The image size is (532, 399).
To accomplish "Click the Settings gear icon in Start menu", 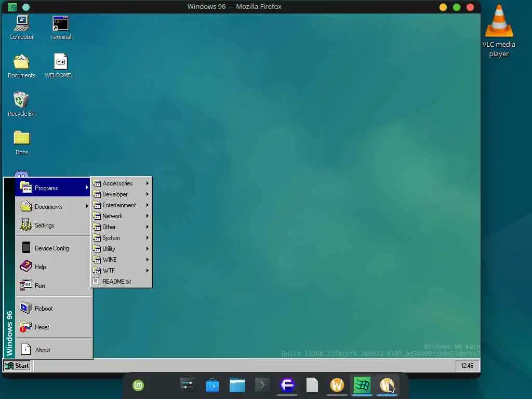I will 26,224.
